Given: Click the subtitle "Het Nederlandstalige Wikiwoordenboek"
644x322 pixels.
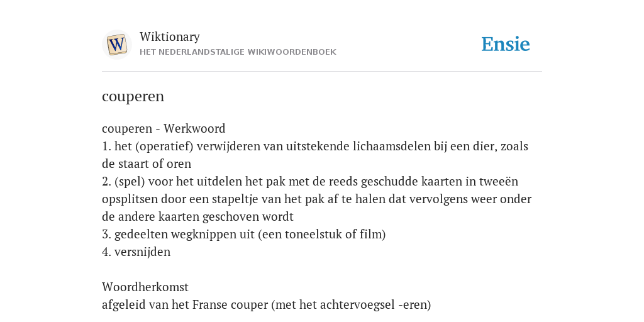Looking at the screenshot, I should point(238,52).
